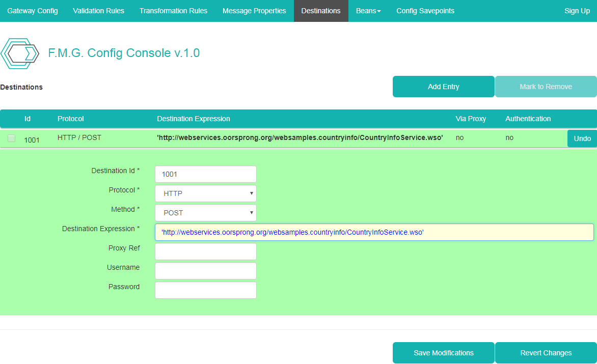Click the Sign Up link
This screenshot has height=364, width=597.
click(577, 11)
